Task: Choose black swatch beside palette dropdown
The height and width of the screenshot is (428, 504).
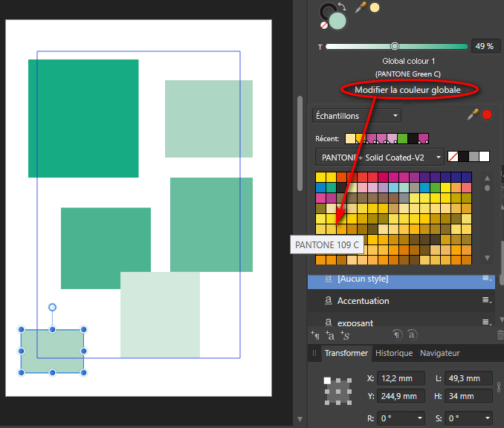Action: point(463,157)
